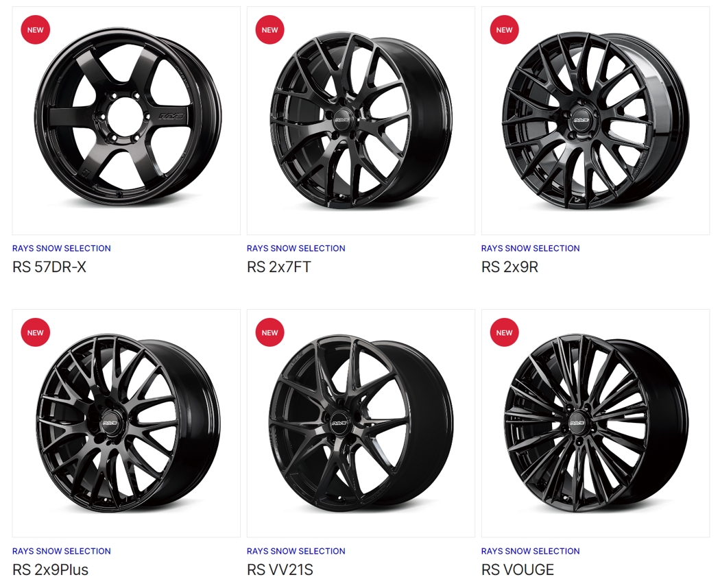
Task: Click the NEW badge on RS VOUGE
Action: point(504,333)
